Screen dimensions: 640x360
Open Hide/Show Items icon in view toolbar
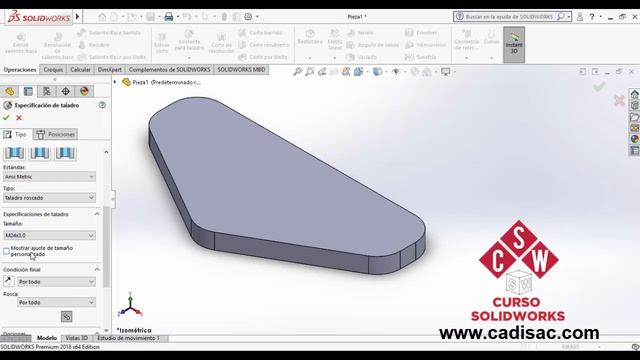point(396,72)
